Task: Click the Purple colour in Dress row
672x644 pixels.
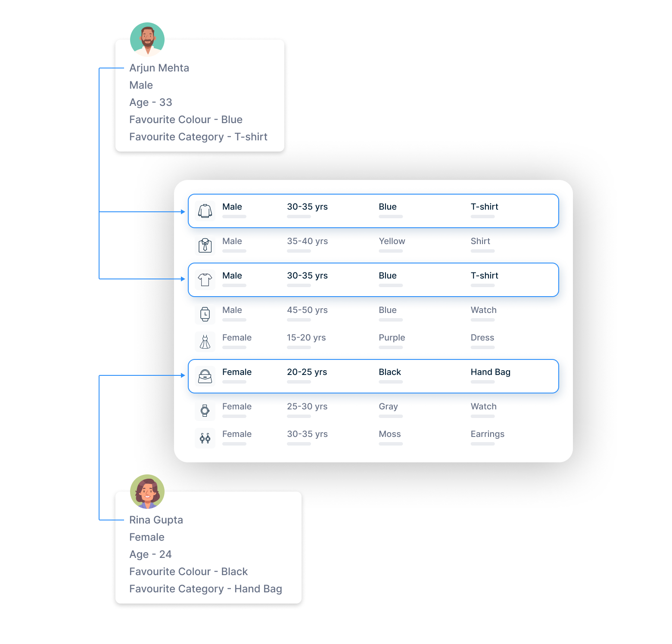Action: [x=392, y=337]
